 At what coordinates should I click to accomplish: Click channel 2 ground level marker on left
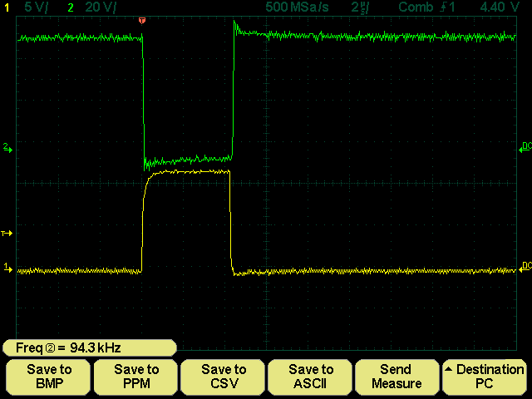[x=7, y=148]
